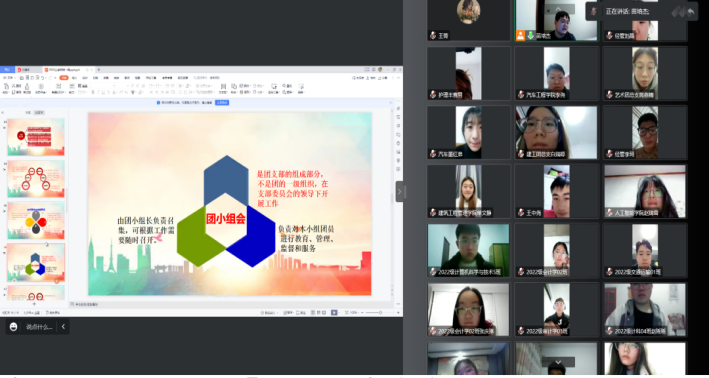The width and height of the screenshot is (709, 378).
Task: Collapse the WPS ribbon with caret
Action: point(398,78)
